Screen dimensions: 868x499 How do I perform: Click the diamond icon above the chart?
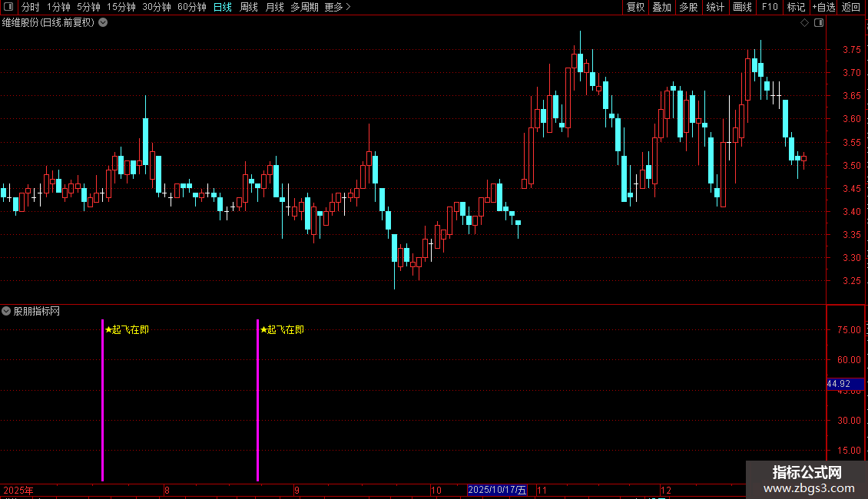click(805, 23)
